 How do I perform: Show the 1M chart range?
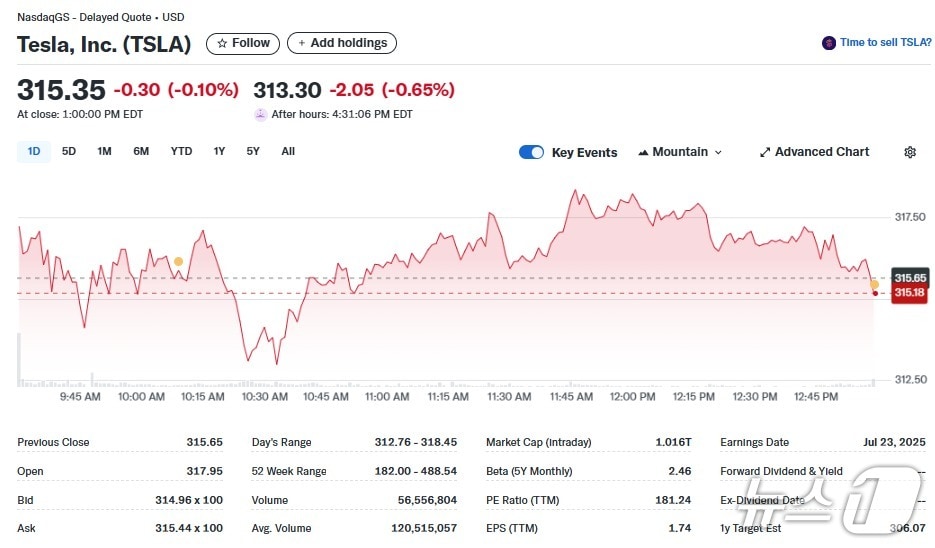pos(104,152)
